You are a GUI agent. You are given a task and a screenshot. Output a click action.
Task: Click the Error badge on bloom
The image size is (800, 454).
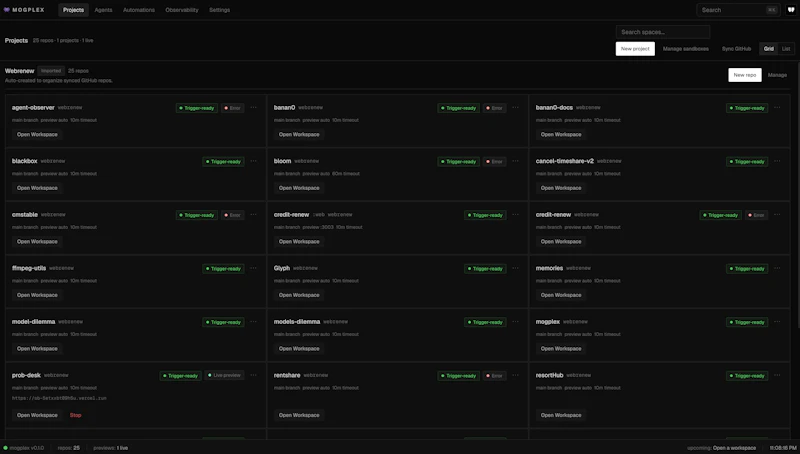(494, 162)
